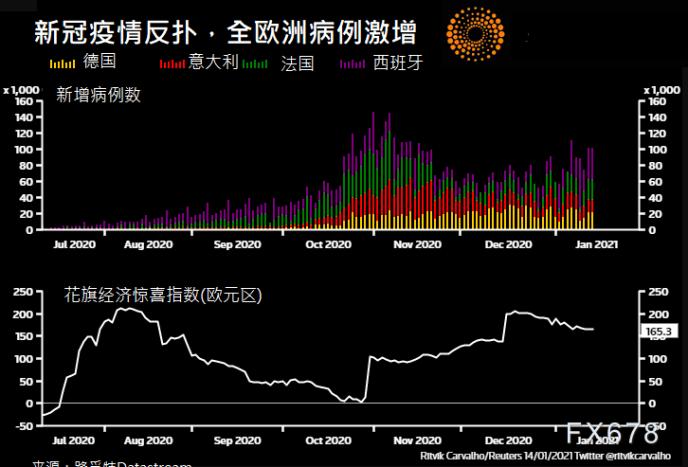
Task: Click the Sep 2020 label on upper axis
Action: click(237, 244)
